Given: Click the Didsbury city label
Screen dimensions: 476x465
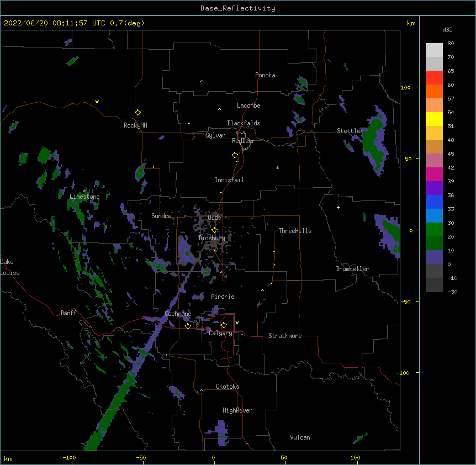Looking at the screenshot, I should pos(211,238).
